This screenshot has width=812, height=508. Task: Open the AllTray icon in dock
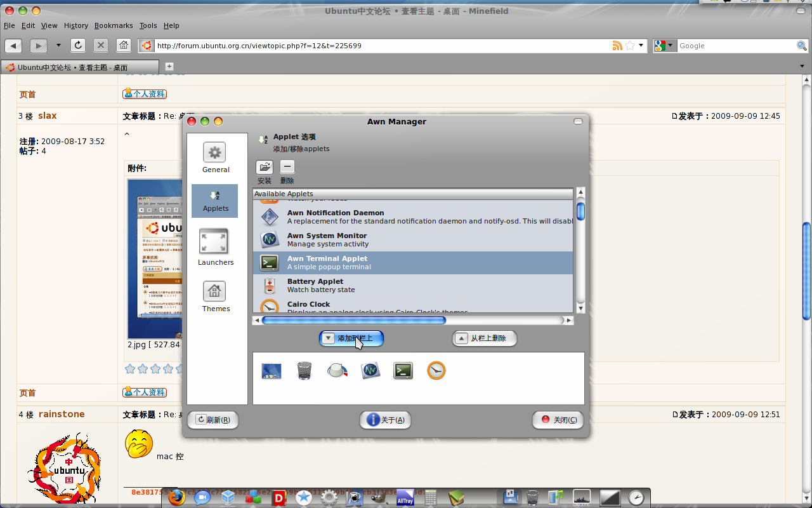click(x=405, y=497)
